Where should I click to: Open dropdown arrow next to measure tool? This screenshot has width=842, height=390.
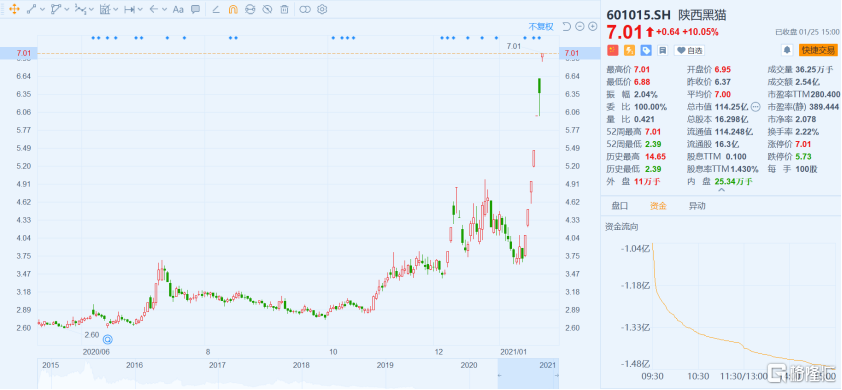[x=115, y=10]
